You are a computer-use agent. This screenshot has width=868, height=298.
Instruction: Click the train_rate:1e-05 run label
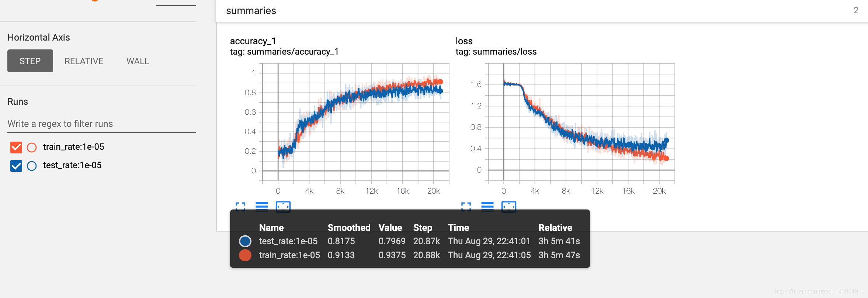coord(74,147)
